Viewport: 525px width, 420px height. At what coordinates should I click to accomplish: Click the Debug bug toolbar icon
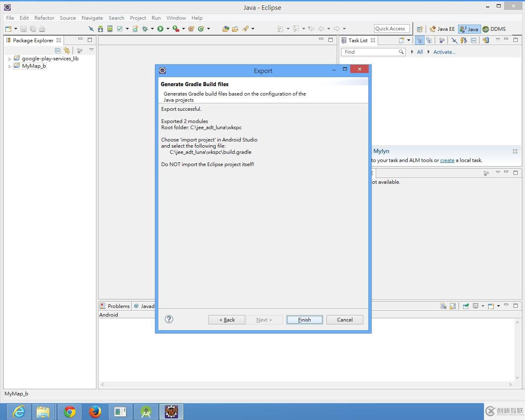pyautogui.click(x=145, y=29)
